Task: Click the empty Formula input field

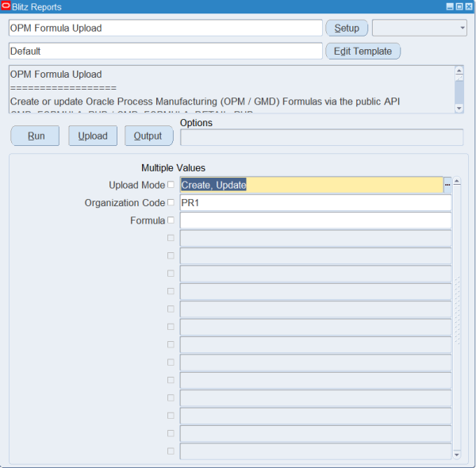Action: click(x=316, y=221)
